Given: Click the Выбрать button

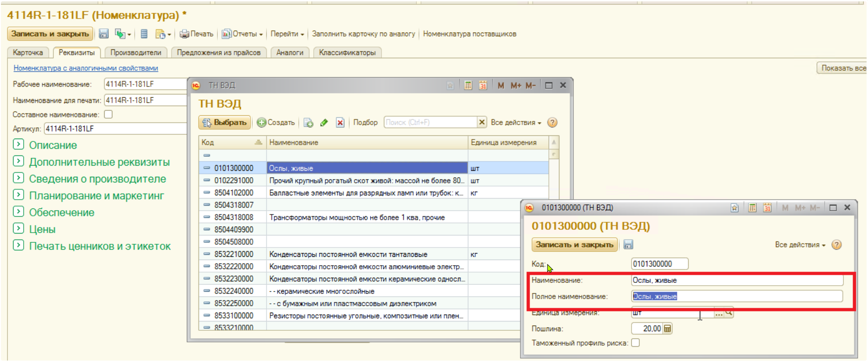Looking at the screenshot, I should point(225,122).
